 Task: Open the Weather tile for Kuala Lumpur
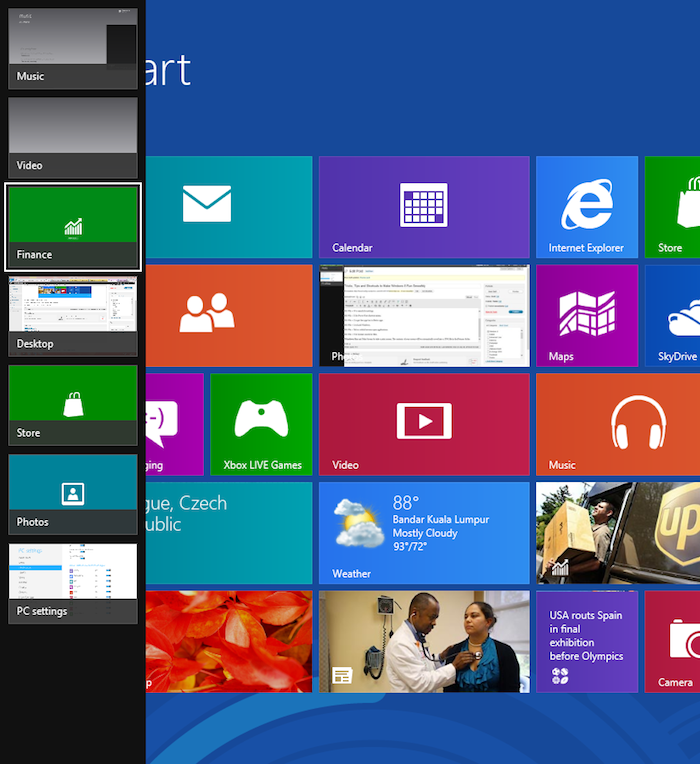point(423,533)
